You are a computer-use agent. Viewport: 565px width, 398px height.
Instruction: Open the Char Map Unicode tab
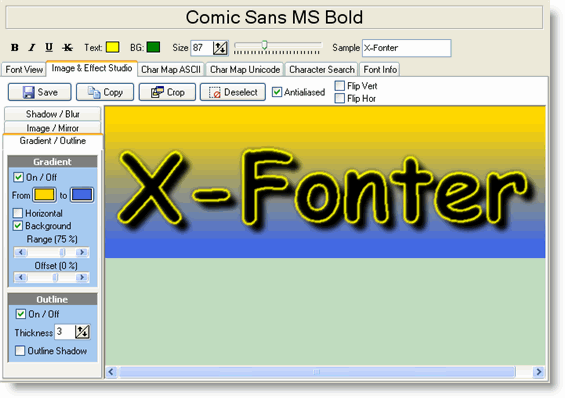[245, 69]
